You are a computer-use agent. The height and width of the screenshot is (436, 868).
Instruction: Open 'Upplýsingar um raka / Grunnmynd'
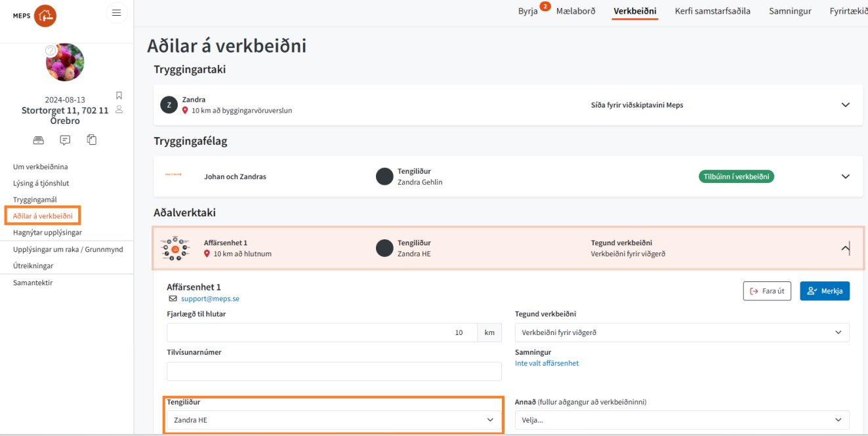click(x=68, y=249)
